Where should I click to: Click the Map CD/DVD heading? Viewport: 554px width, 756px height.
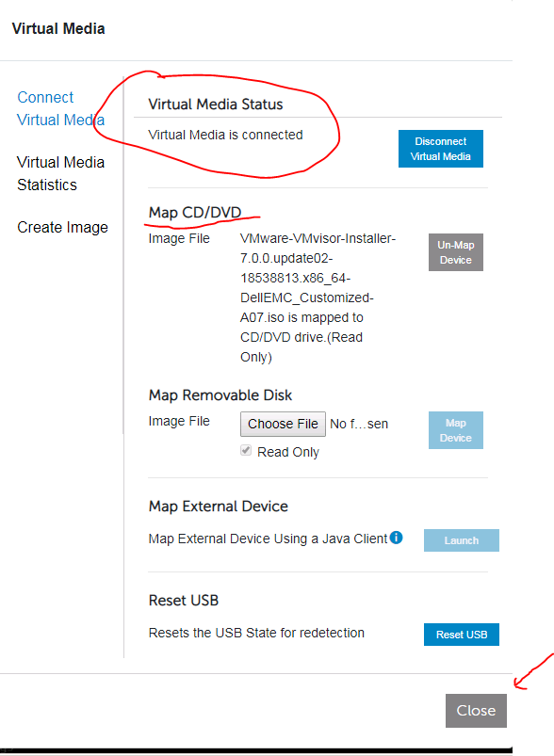click(x=195, y=213)
